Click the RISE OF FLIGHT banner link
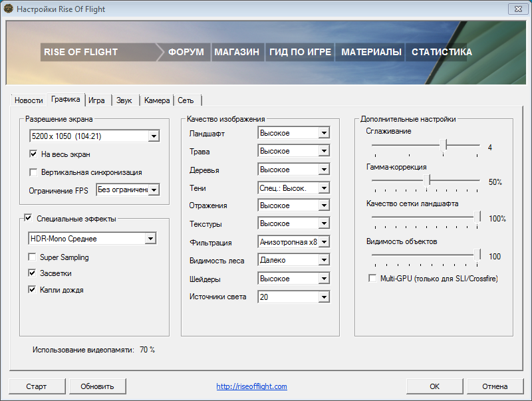The height and width of the screenshot is (401, 532). (x=98, y=52)
